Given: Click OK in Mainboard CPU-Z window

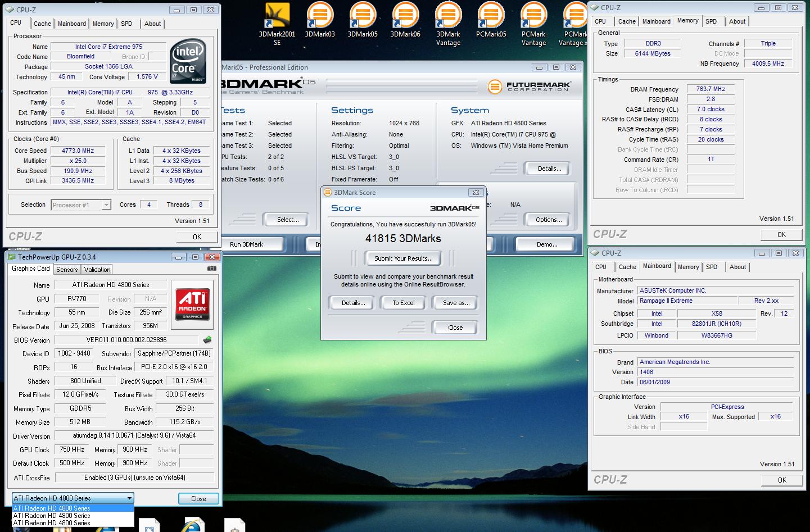Looking at the screenshot, I should (x=782, y=480).
